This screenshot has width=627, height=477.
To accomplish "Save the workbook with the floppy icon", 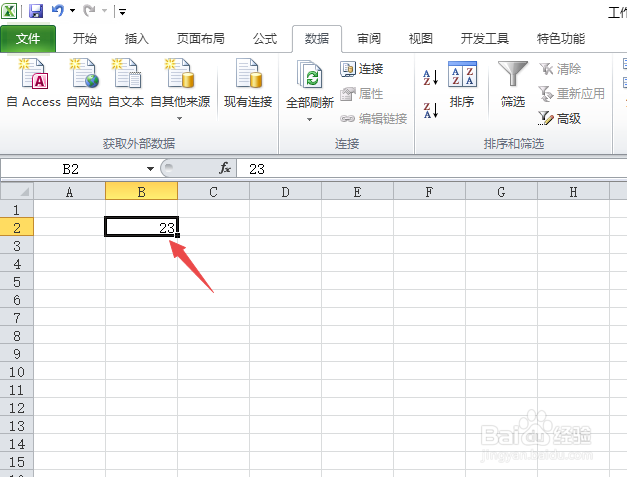I will [x=36, y=11].
